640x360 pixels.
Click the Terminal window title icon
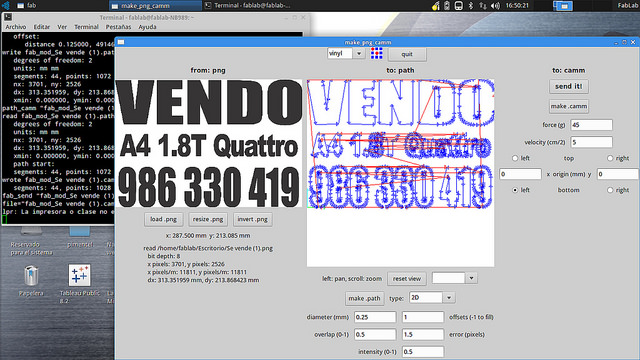8,17
